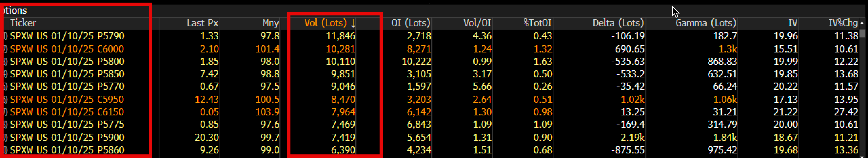Click the scrollbar up arrow

[x=862, y=23]
